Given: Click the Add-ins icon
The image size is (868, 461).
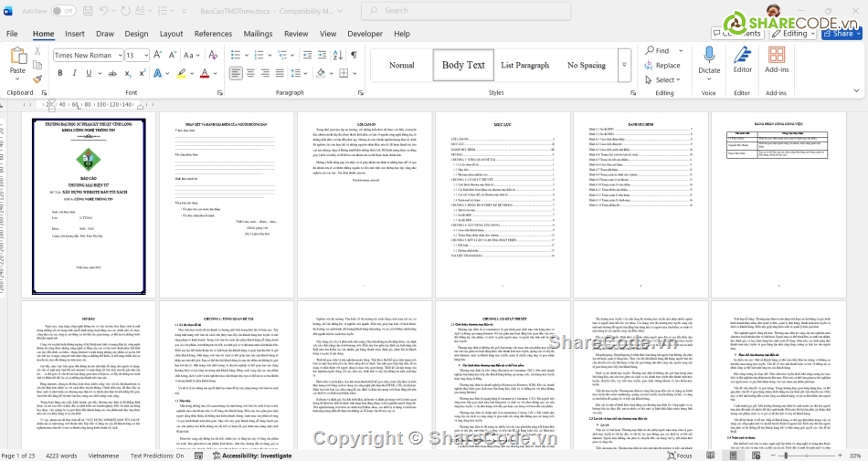Looking at the screenshot, I should click(777, 60).
